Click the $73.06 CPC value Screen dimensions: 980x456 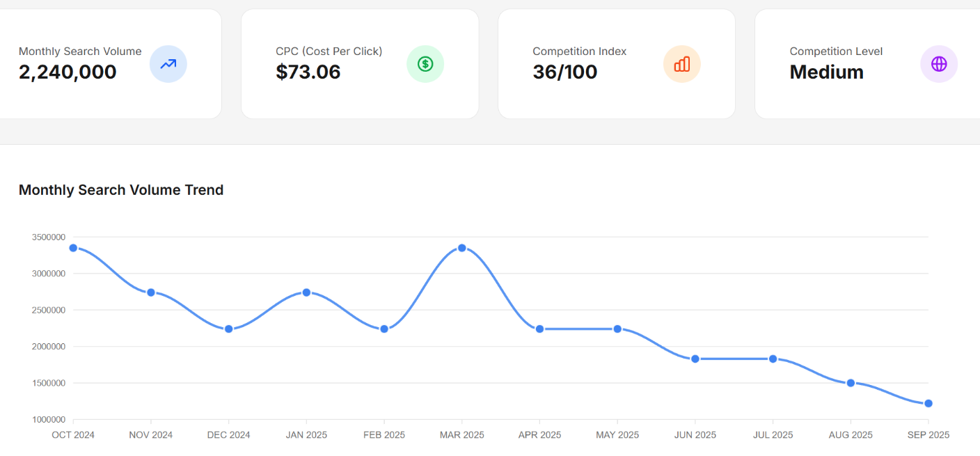[x=308, y=72]
